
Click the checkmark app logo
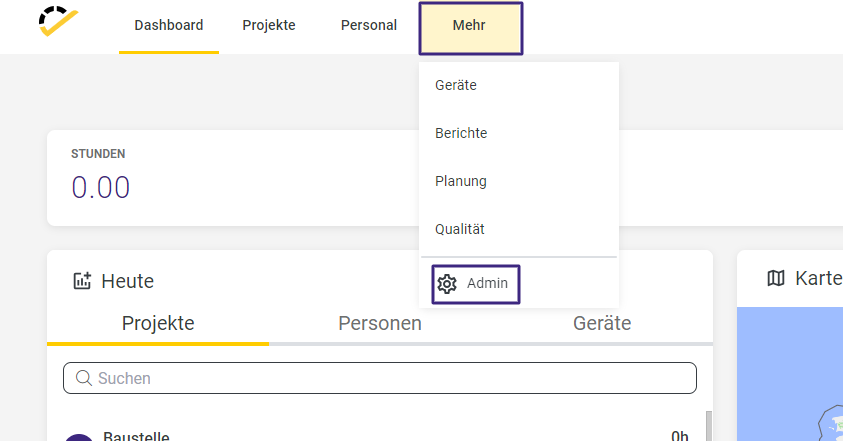coord(58,21)
